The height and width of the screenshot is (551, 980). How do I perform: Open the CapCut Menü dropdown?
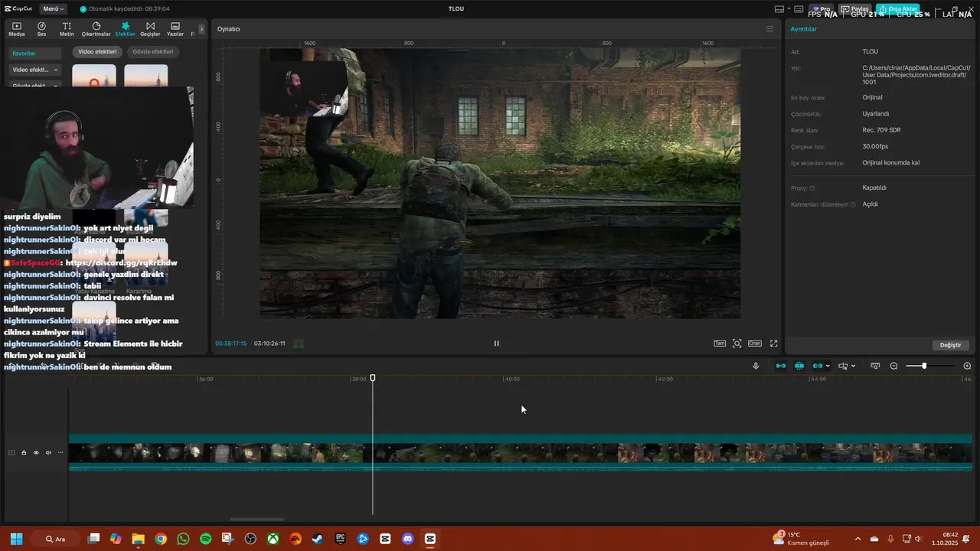pyautogui.click(x=53, y=8)
